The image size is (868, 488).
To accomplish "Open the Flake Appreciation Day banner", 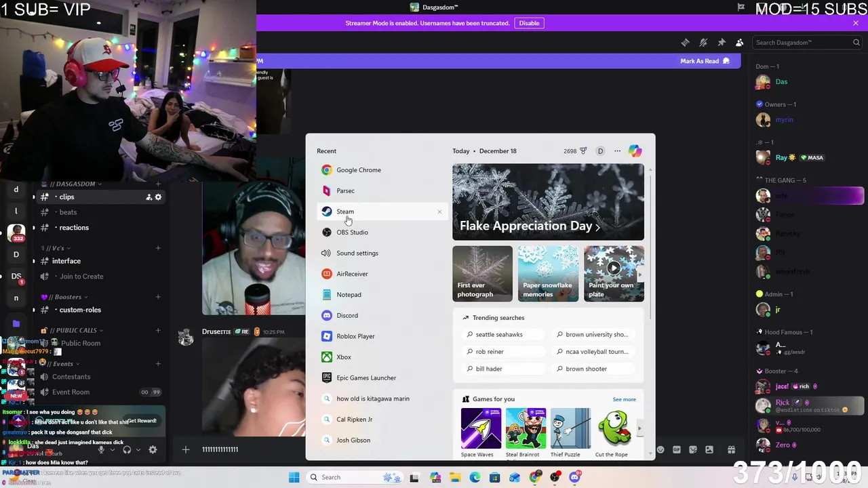I will point(548,202).
